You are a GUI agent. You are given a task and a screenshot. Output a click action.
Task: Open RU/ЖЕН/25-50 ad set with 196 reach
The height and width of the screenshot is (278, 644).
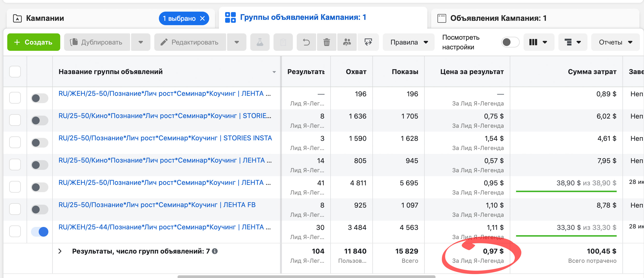[164, 94]
